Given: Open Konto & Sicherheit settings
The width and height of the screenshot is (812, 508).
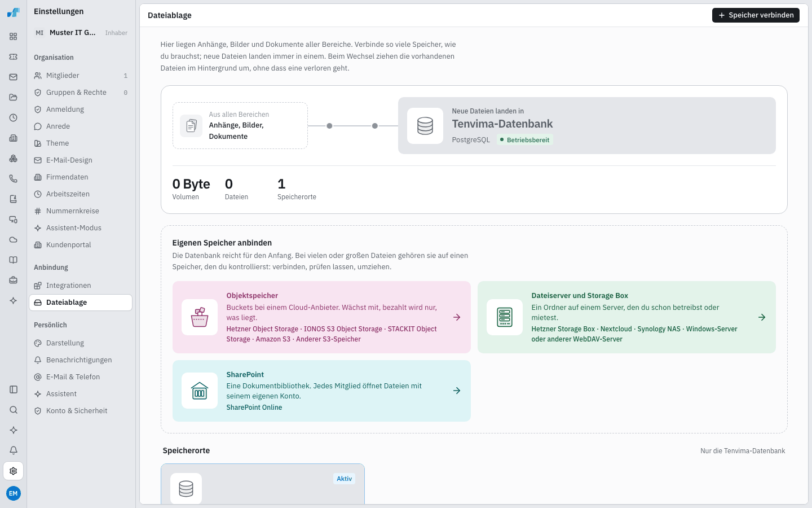Looking at the screenshot, I should coord(81,411).
